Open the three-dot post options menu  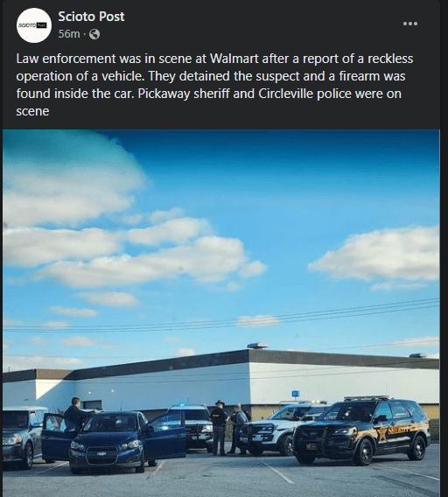[410, 24]
